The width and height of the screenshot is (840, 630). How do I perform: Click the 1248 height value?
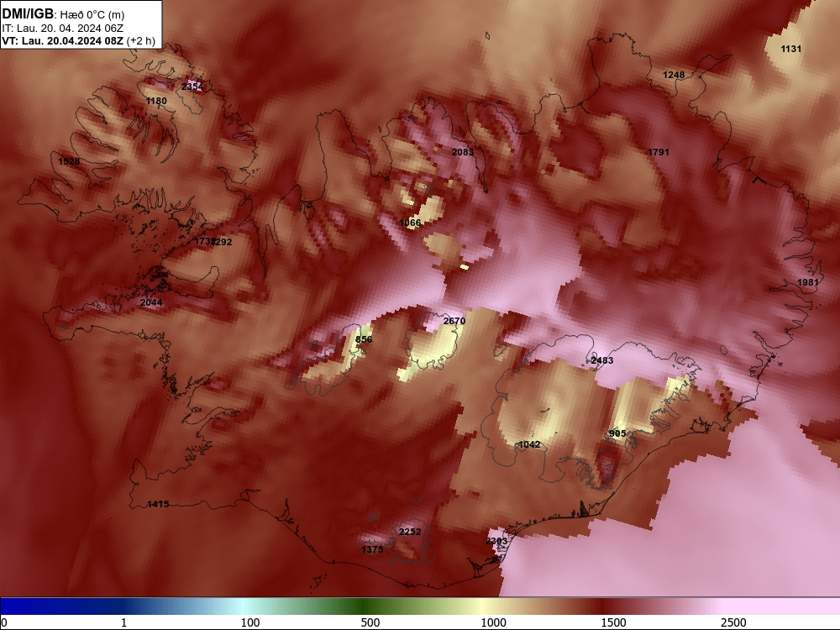point(674,75)
